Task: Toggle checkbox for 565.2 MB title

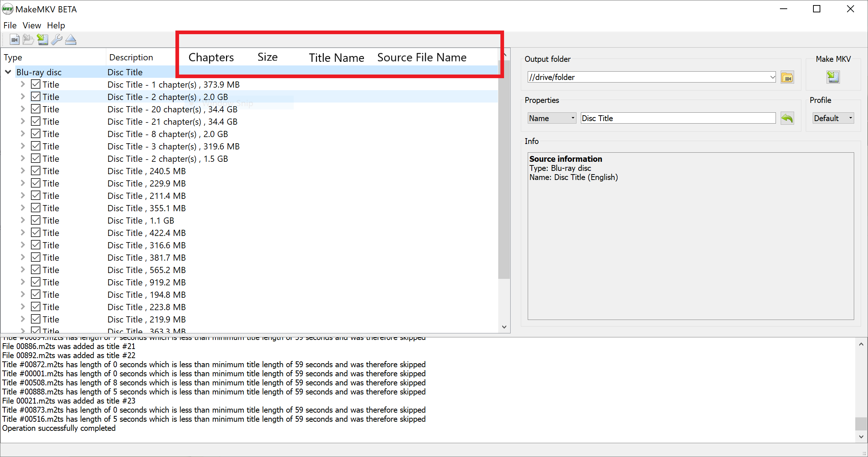Action: [36, 270]
